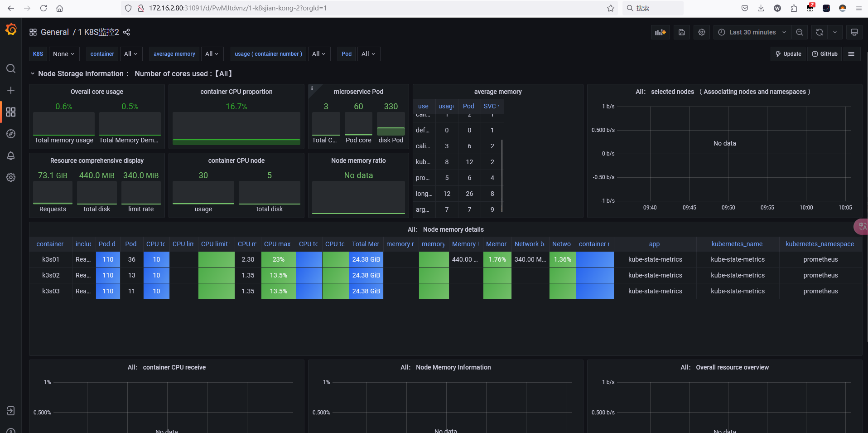The height and width of the screenshot is (433, 868).
Task: Toggle the TV cycle view mode
Action: pyautogui.click(x=854, y=32)
